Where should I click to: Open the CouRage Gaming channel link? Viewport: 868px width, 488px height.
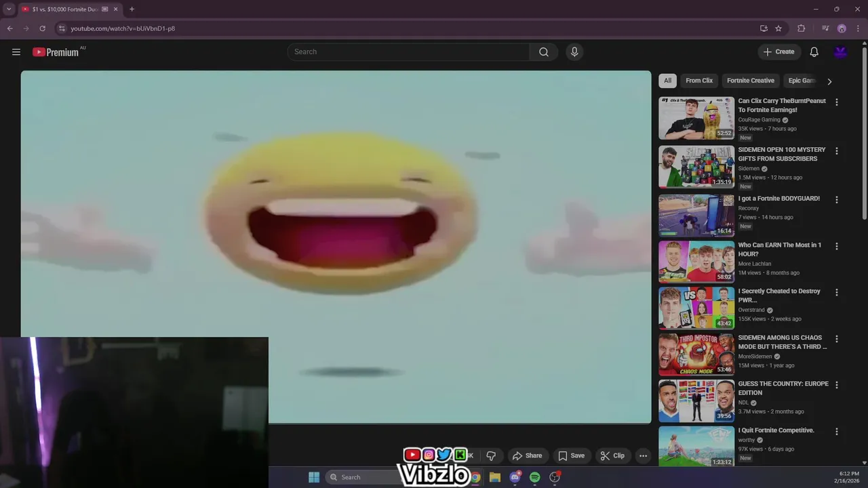759,120
